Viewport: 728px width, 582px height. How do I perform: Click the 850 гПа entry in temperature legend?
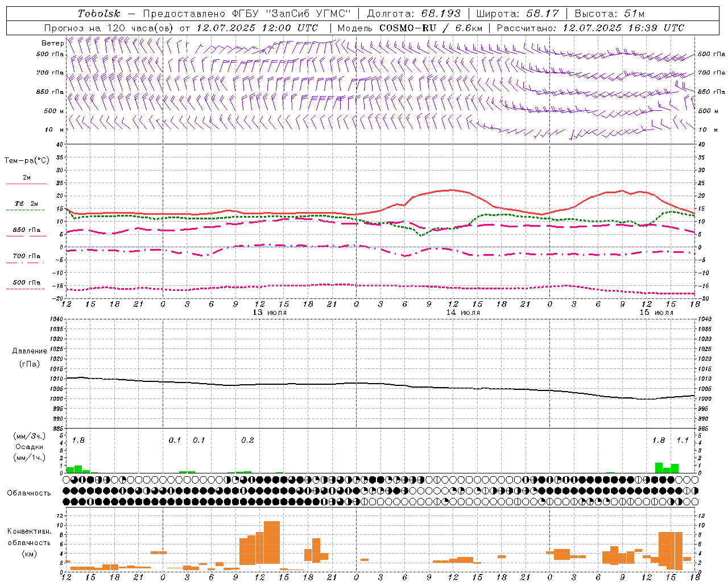pos(27,230)
